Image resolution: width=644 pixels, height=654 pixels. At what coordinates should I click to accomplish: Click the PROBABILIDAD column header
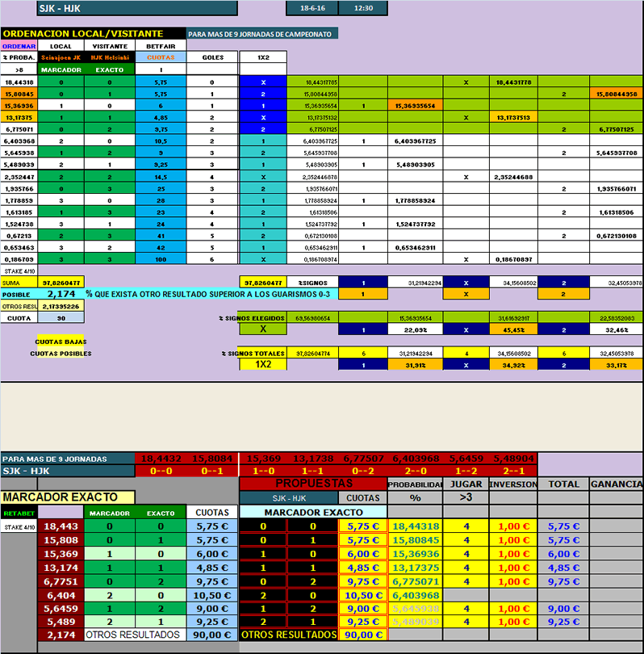click(x=415, y=484)
